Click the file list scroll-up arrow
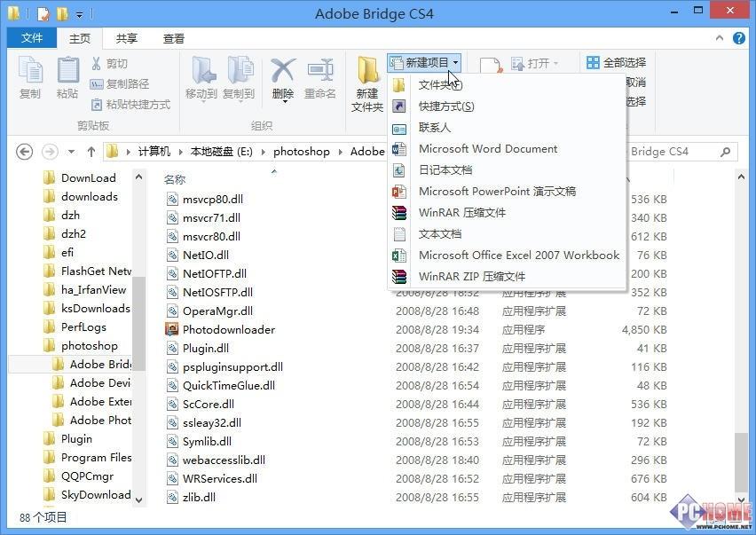The image size is (756, 535). click(741, 177)
